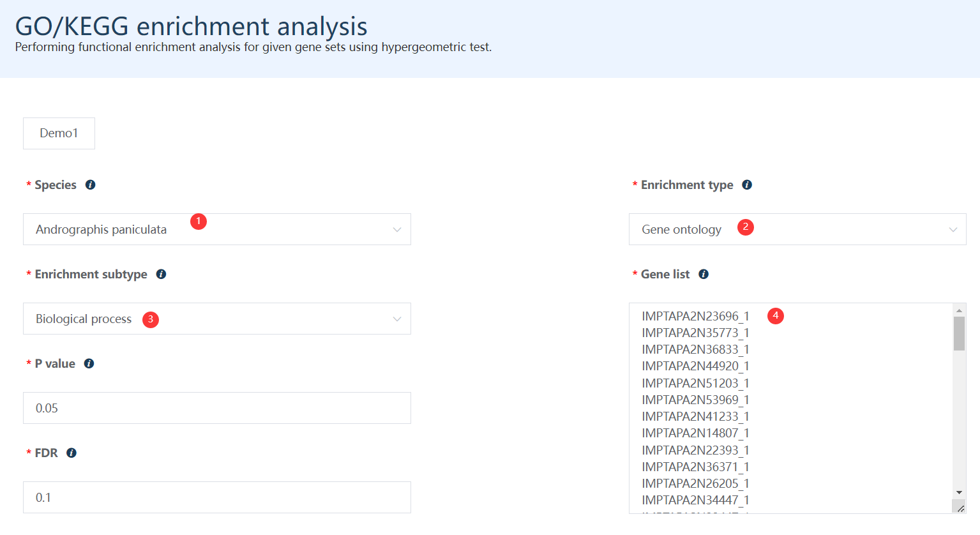This screenshot has height=535, width=980.
Task: Open the Enrichment subtype dropdown showing Biological process
Action: click(217, 319)
